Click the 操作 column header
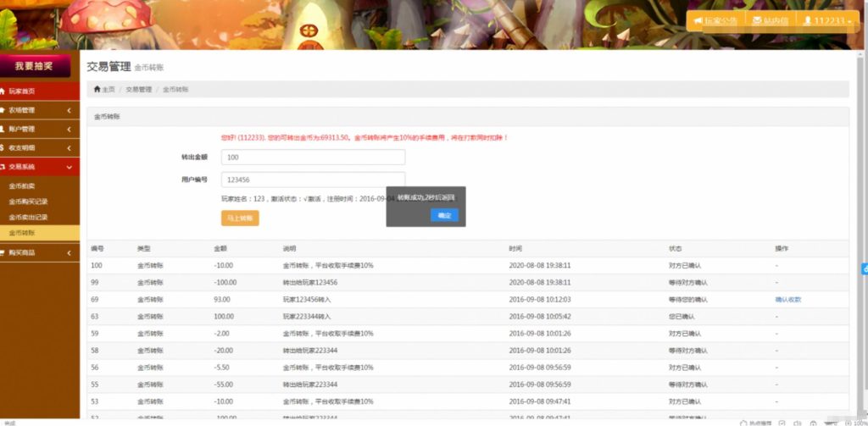 [x=781, y=249]
